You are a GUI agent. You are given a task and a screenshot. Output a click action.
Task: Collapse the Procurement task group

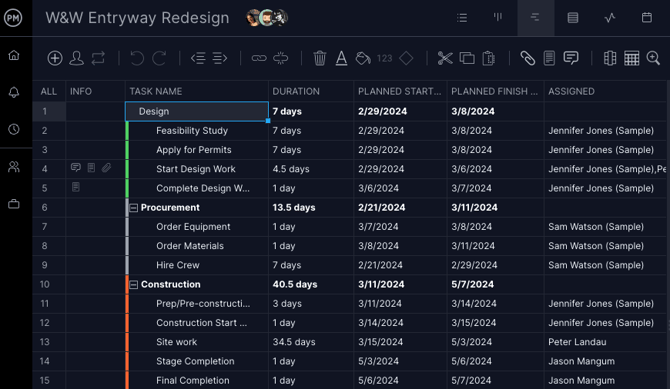tap(134, 208)
